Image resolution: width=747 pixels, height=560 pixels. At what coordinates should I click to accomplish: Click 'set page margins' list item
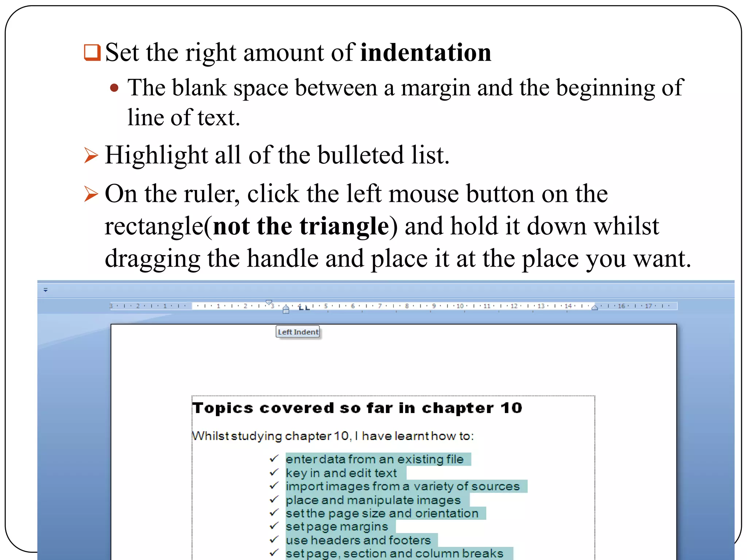coord(337,527)
